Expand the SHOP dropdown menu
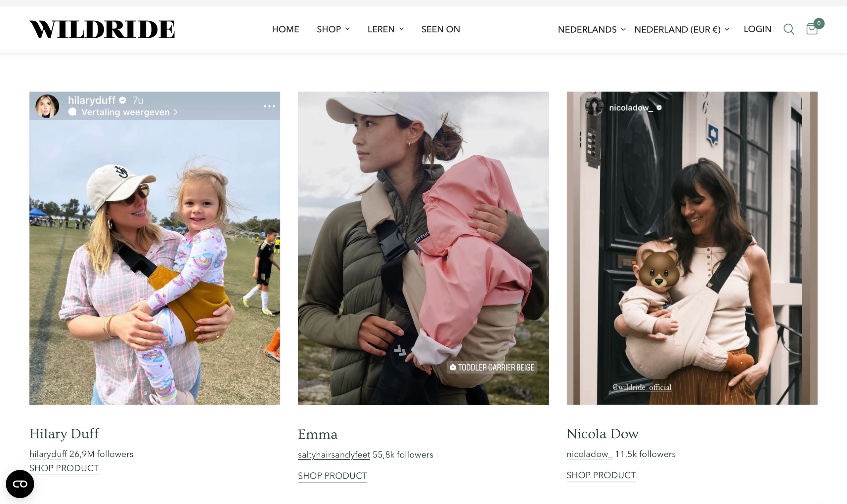Image resolution: width=847 pixels, height=504 pixels. click(x=333, y=29)
